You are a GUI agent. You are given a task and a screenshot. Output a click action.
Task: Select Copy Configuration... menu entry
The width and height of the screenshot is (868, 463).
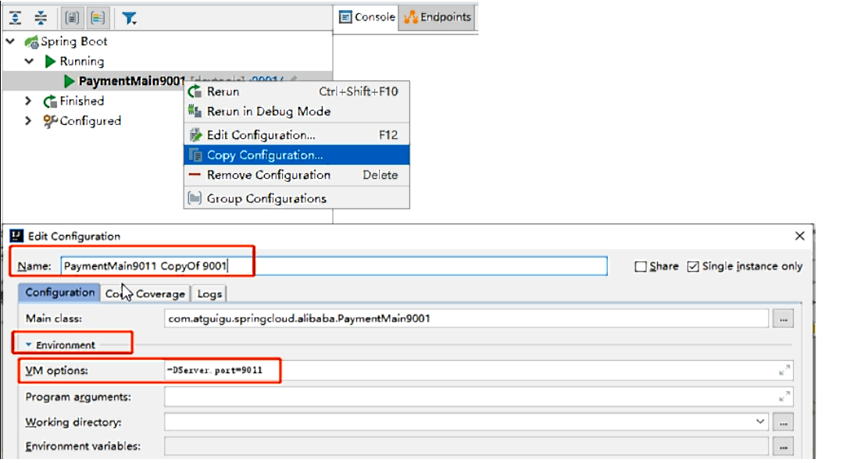coord(297,155)
